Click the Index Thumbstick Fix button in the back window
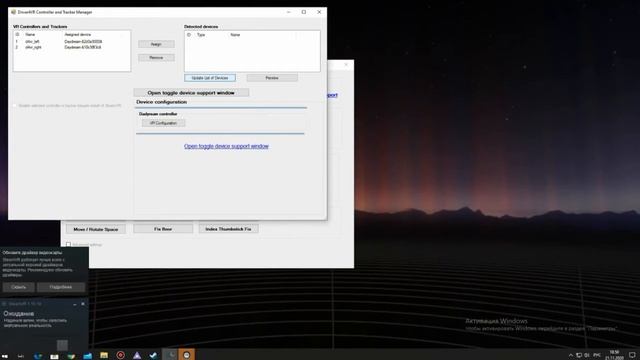 228,229
